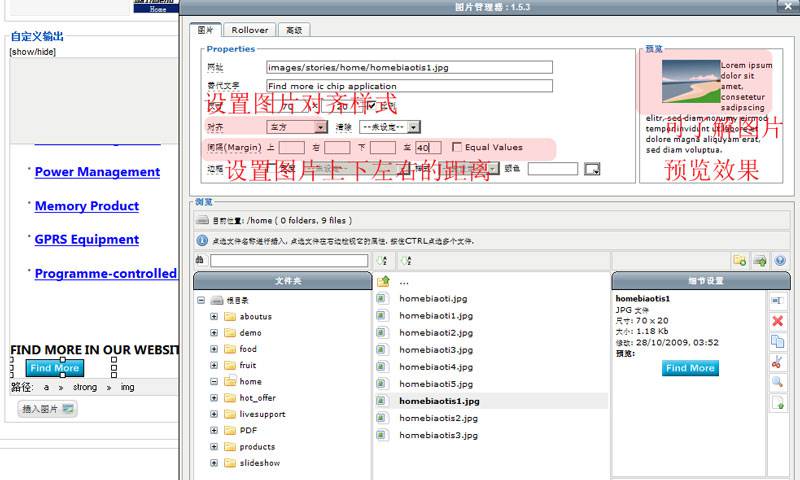Image resolution: width=800 pixels, height=480 pixels.
Task: Tick the Equal Values checkbox
Action: coord(457,147)
